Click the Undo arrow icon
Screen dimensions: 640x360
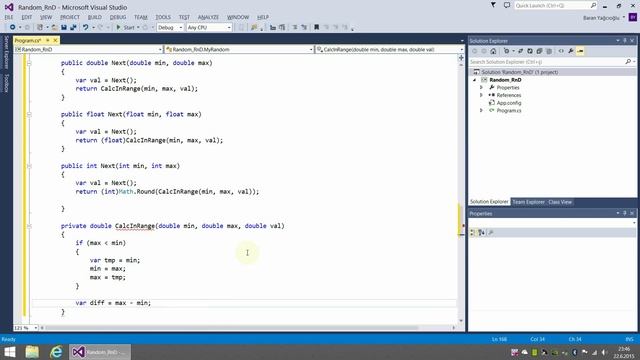[85, 27]
